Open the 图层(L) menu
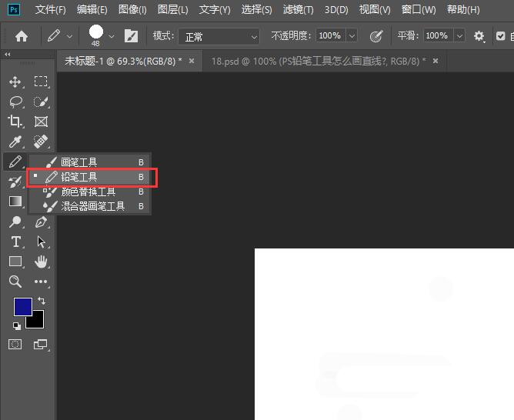514x420 pixels. (x=173, y=9)
